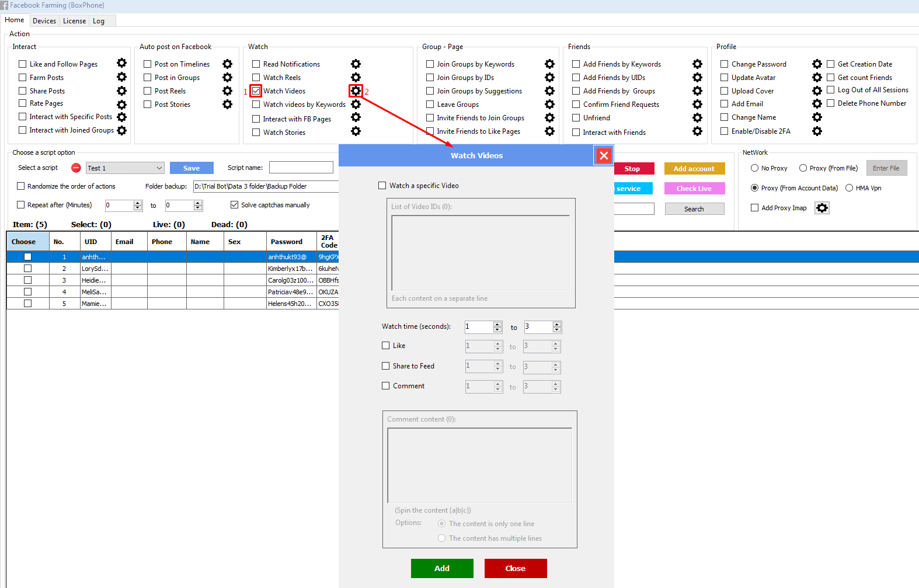
Task: Open settings gear for Join Groups by Keywords
Action: click(549, 64)
